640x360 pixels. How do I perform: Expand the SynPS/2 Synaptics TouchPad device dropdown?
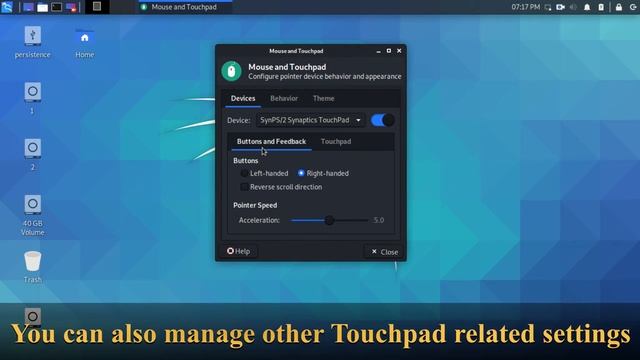pyautogui.click(x=311, y=120)
